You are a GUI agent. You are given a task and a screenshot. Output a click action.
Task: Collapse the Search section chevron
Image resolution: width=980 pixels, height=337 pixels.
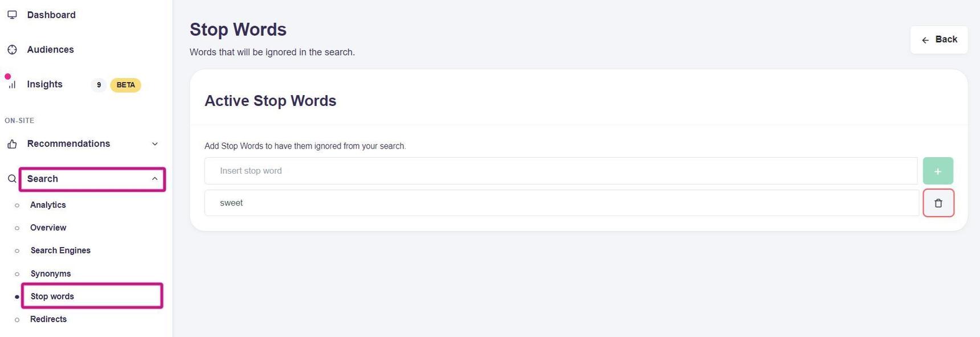155,179
